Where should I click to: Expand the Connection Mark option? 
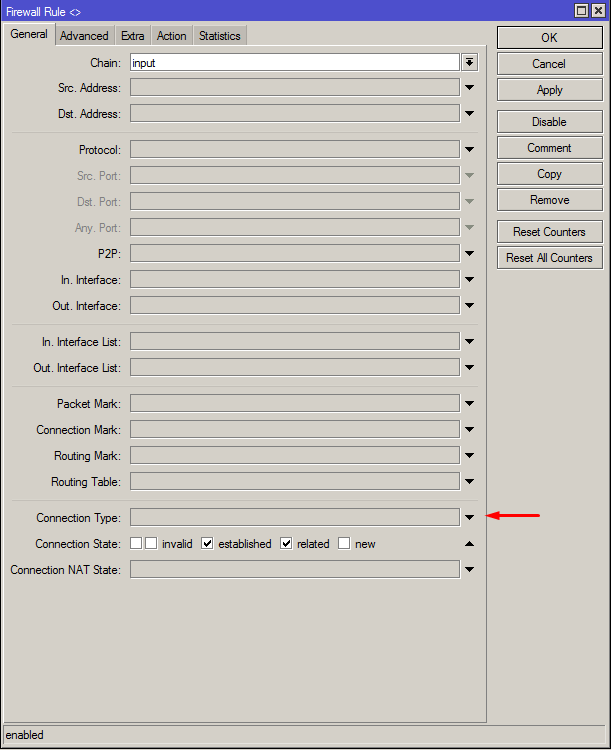[x=469, y=430]
